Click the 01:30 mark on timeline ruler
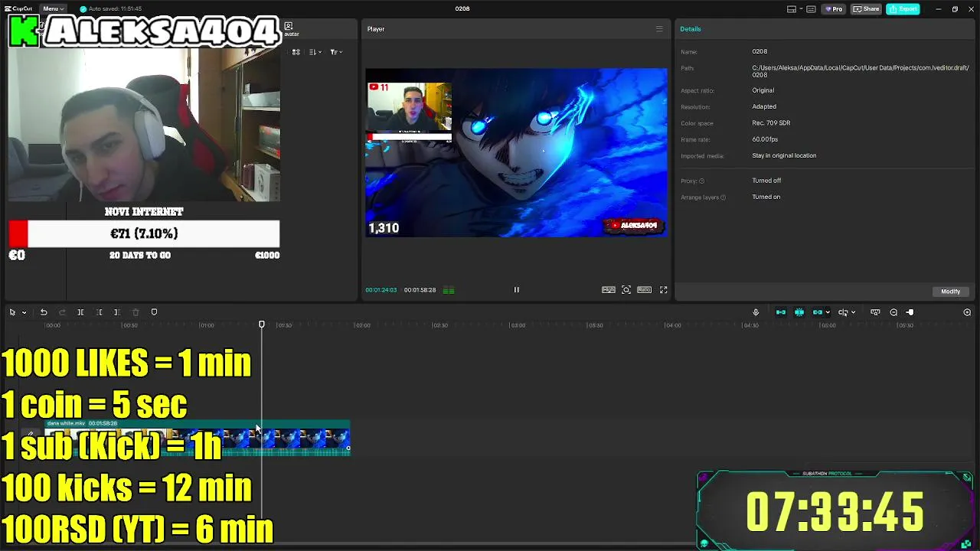Image resolution: width=980 pixels, height=551 pixels. [x=285, y=325]
